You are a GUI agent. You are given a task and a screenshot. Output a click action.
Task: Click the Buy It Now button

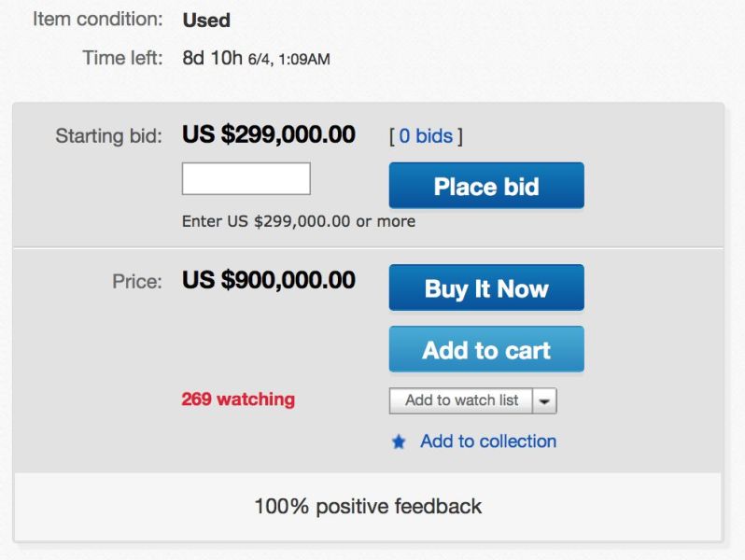486,288
